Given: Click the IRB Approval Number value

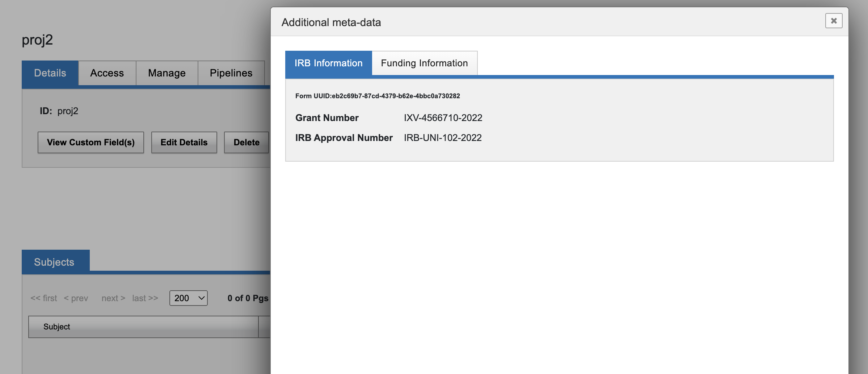Looking at the screenshot, I should [x=442, y=138].
